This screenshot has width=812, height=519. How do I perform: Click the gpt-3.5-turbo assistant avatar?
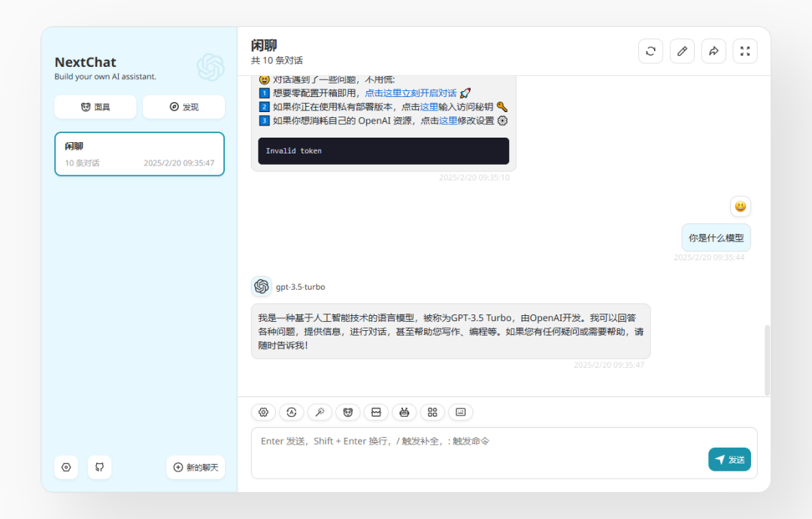click(262, 287)
